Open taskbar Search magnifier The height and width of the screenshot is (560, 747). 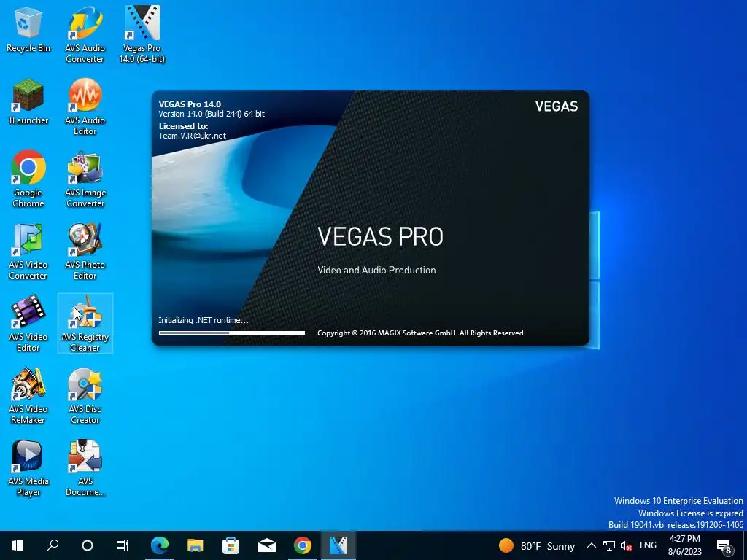pos(53,545)
